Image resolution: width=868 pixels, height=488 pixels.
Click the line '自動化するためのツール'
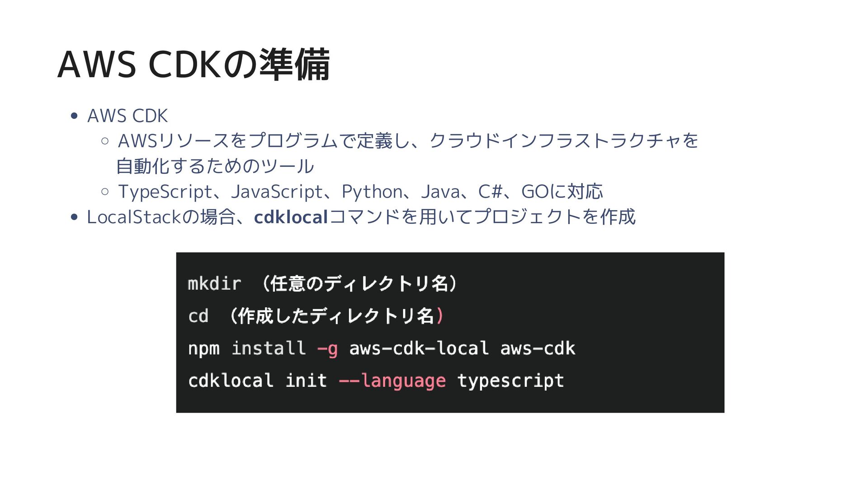click(x=215, y=166)
